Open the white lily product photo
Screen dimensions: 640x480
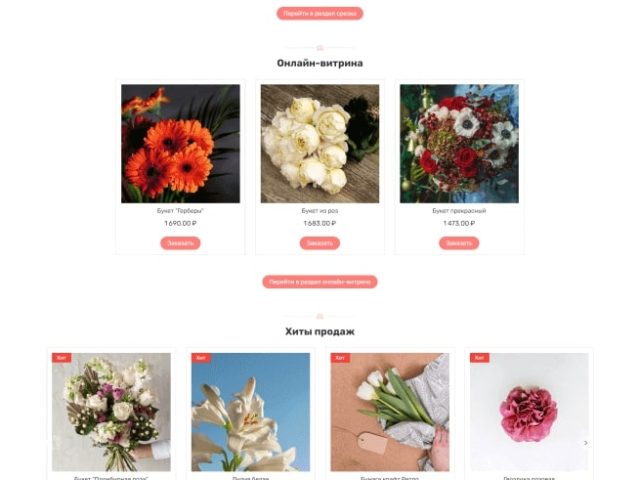251,412
